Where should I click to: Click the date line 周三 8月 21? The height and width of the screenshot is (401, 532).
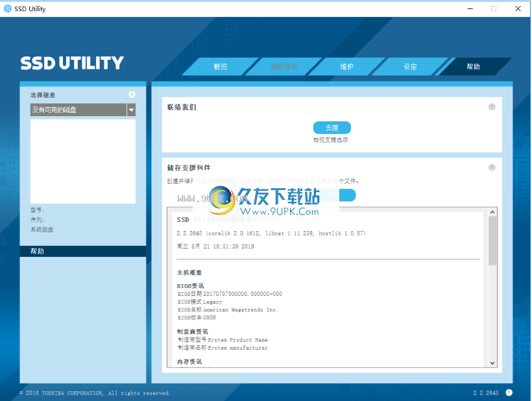215,247
